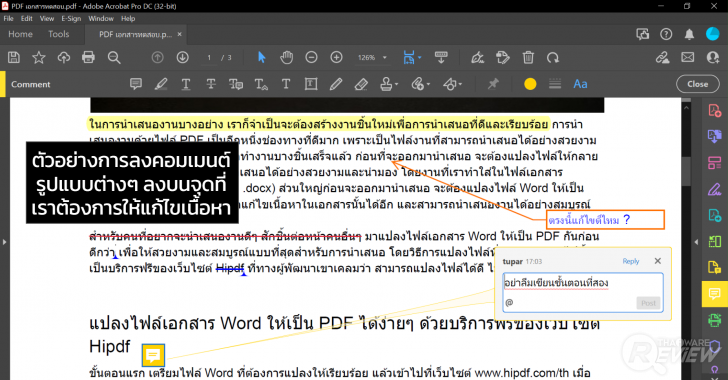Screen dimensions: 728x380
Task: Select the Replace text tool
Action: [236, 84]
